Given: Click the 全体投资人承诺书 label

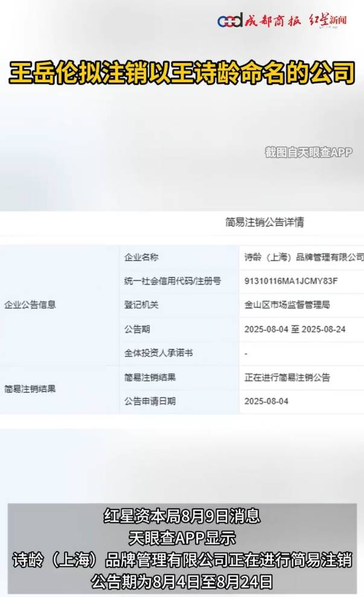Looking at the screenshot, I should [158, 353].
